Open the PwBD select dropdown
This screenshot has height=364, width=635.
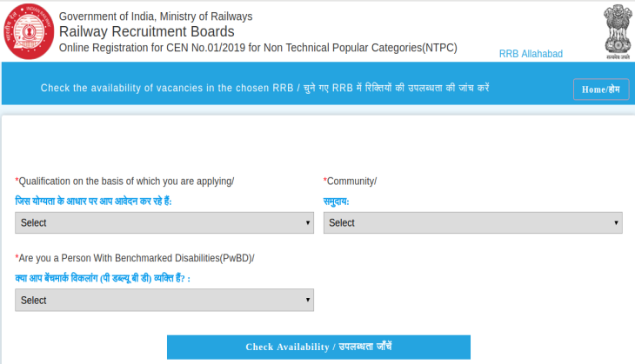tap(164, 300)
